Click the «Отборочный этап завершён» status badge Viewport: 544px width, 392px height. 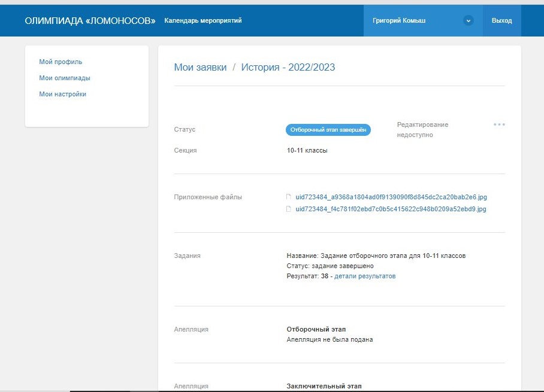[x=328, y=130]
